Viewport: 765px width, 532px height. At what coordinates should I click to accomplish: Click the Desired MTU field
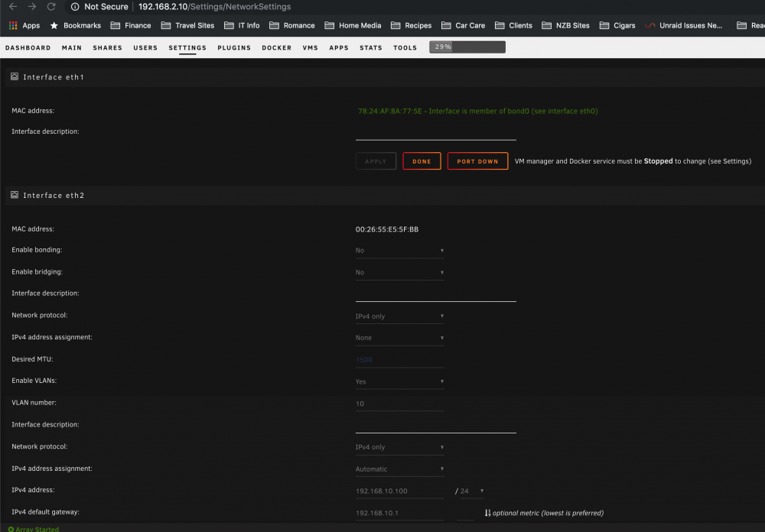[x=399, y=360]
